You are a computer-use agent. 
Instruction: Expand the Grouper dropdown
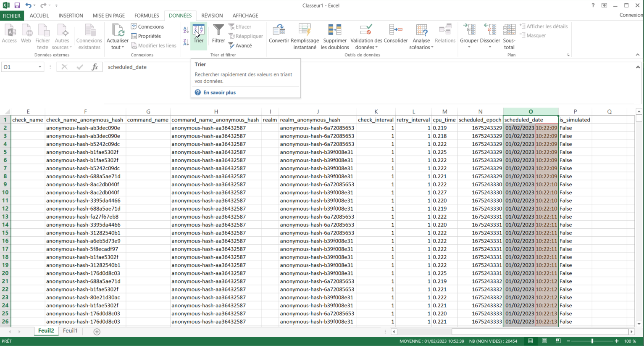click(x=469, y=47)
